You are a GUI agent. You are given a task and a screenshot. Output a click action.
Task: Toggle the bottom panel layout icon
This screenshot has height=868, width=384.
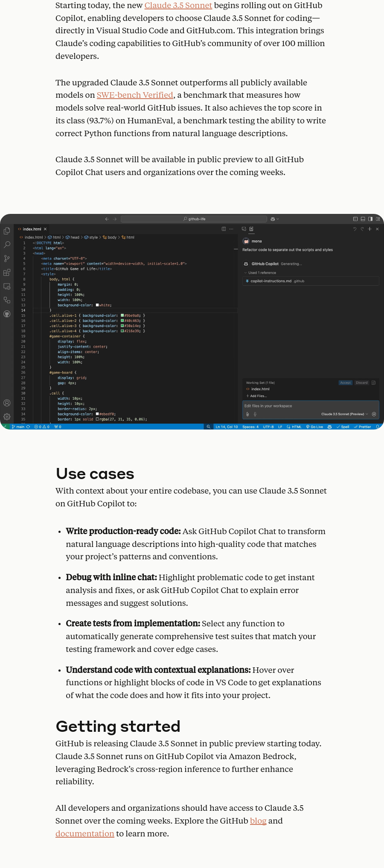click(x=363, y=219)
